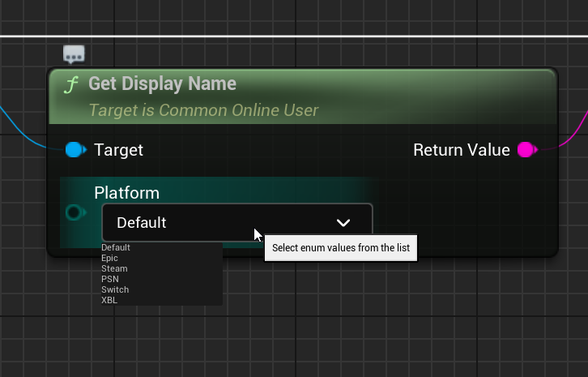Viewport: 588px width, 377px height.
Task: Choose Steam in the platform list
Action: click(162, 268)
